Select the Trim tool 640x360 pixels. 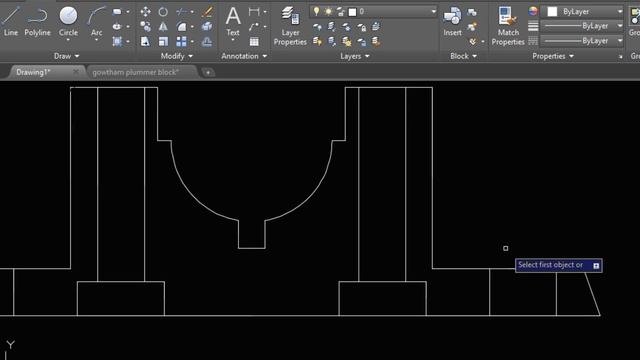[x=181, y=12]
